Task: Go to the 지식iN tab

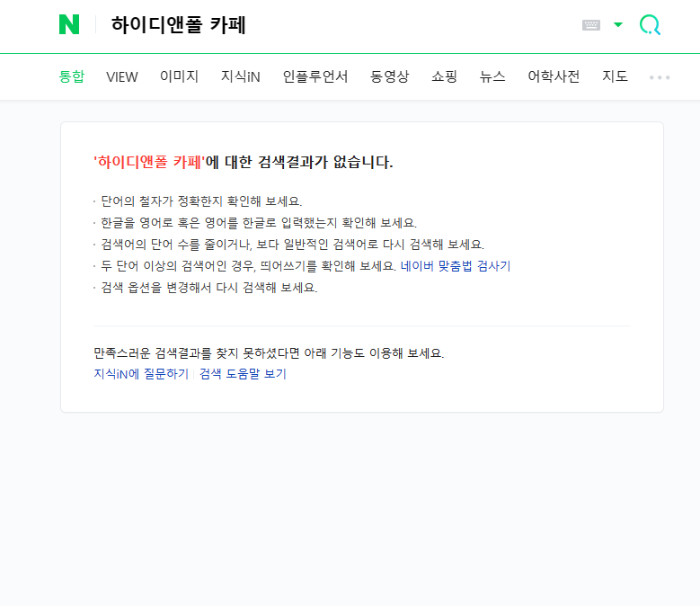Action: tap(241, 76)
